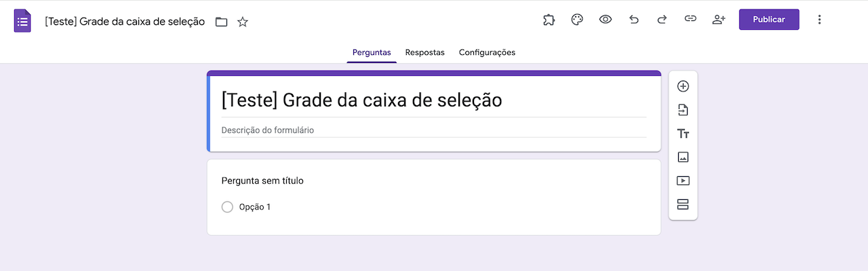Add a title and description block
Viewport: 868px width, 271px height.
pyautogui.click(x=683, y=133)
